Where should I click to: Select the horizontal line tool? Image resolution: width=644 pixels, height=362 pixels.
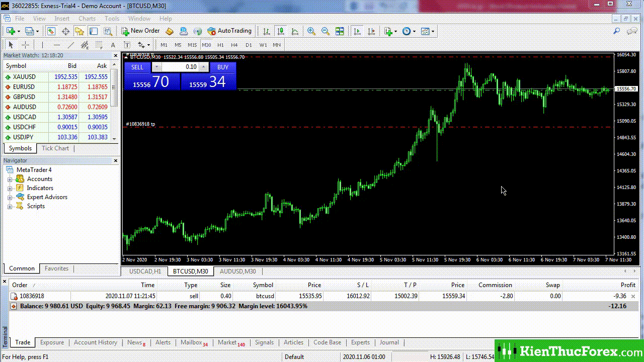[57, 45]
